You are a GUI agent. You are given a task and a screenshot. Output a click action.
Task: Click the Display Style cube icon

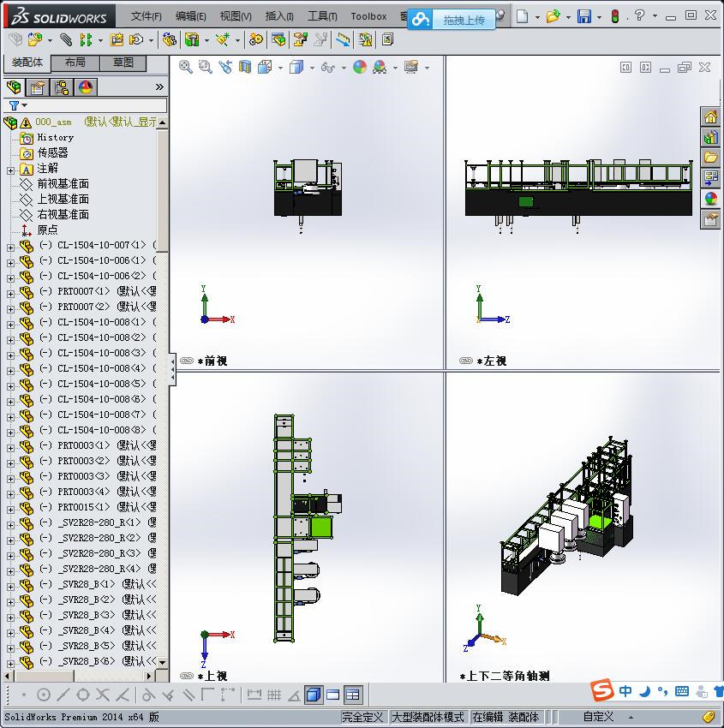pyautogui.click(x=296, y=68)
